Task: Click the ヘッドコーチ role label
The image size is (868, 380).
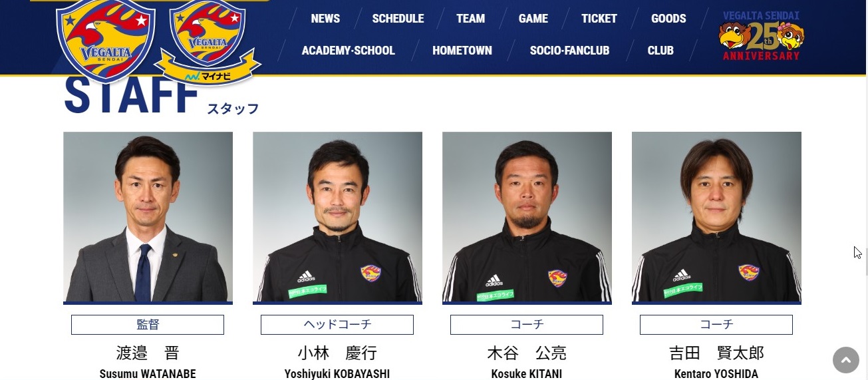Action: point(337,325)
